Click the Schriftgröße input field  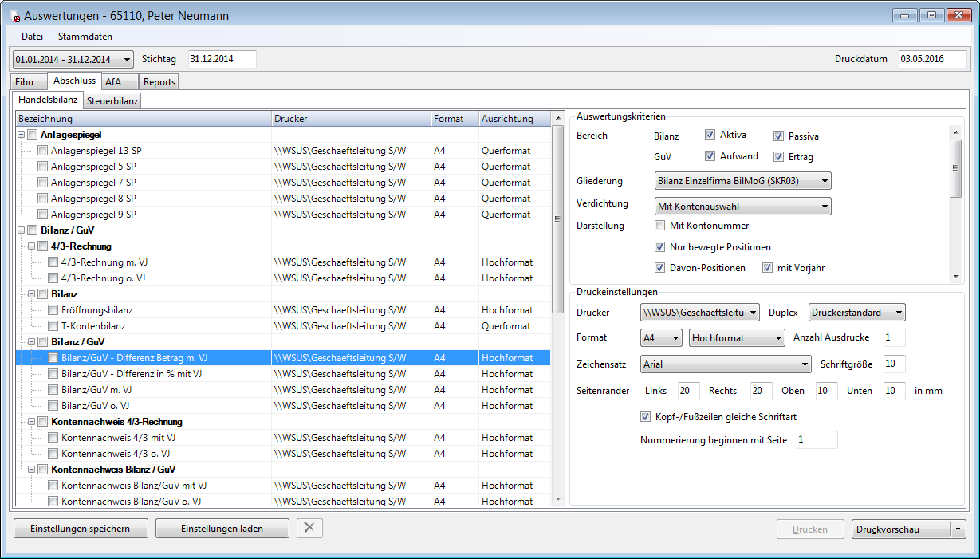click(894, 364)
